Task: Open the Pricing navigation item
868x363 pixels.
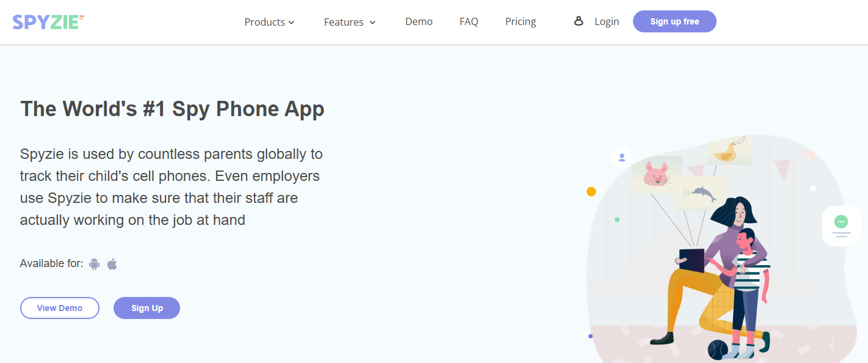Action: [x=521, y=21]
